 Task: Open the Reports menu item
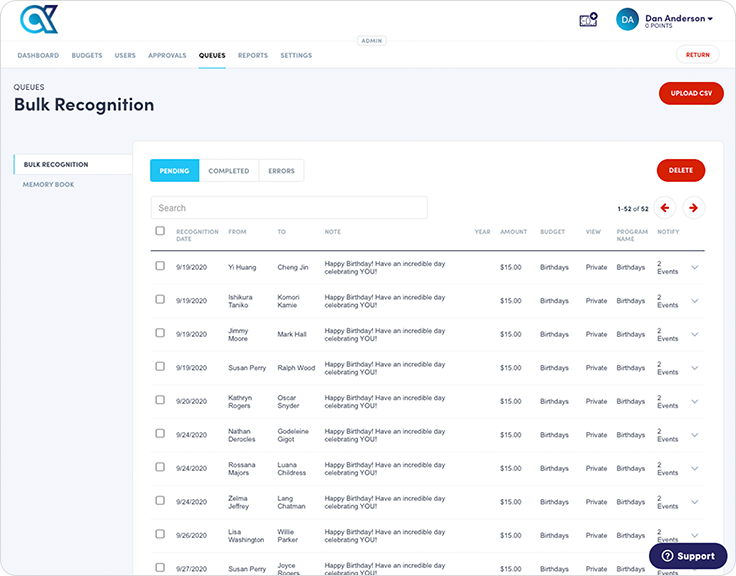(x=253, y=55)
